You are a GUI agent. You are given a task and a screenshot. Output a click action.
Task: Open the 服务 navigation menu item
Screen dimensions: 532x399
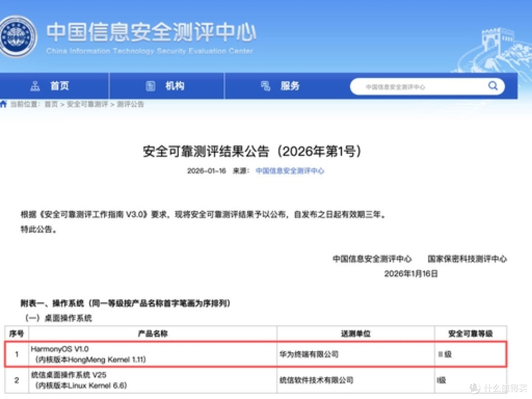290,86
